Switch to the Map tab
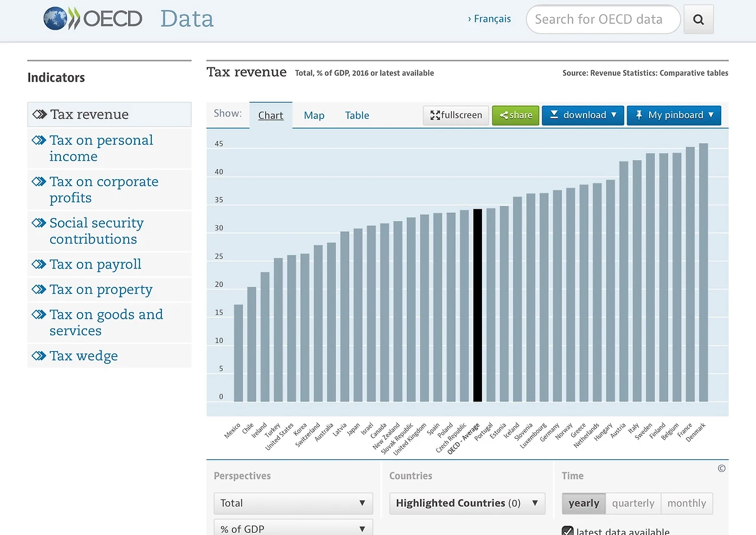 point(314,115)
